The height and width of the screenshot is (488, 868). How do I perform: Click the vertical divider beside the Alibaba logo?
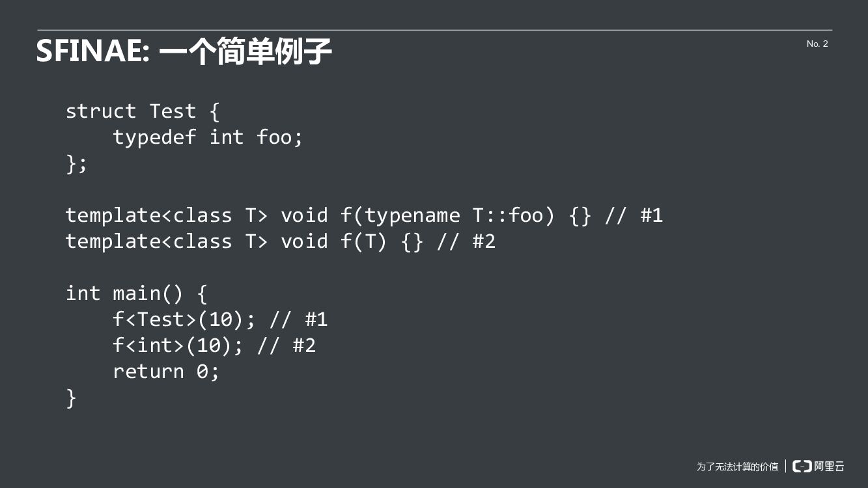coord(785,466)
